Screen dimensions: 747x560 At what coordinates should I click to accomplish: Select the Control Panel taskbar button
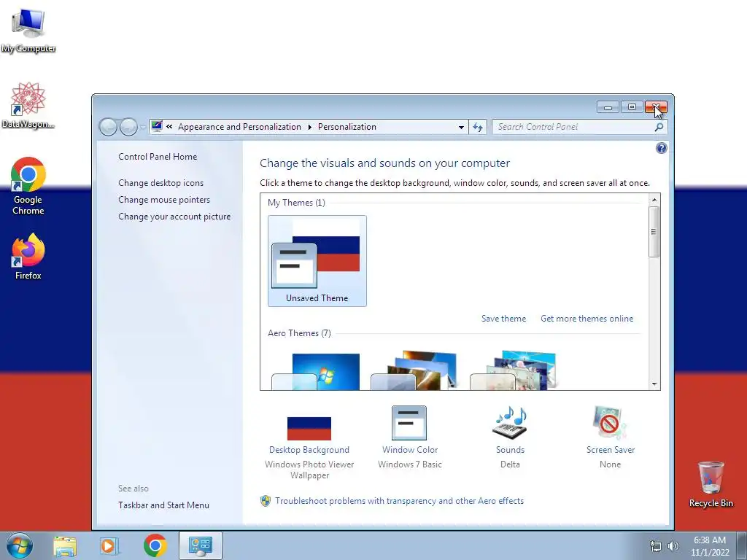[200, 545]
